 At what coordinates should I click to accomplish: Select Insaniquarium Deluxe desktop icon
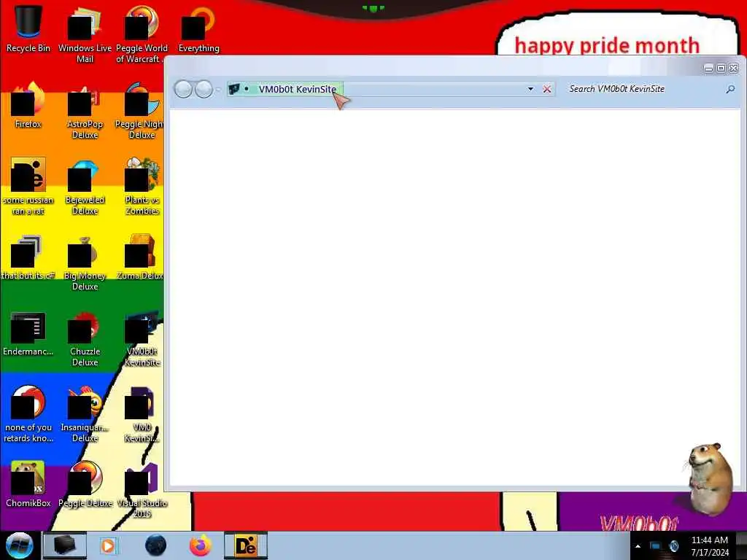[x=85, y=414]
